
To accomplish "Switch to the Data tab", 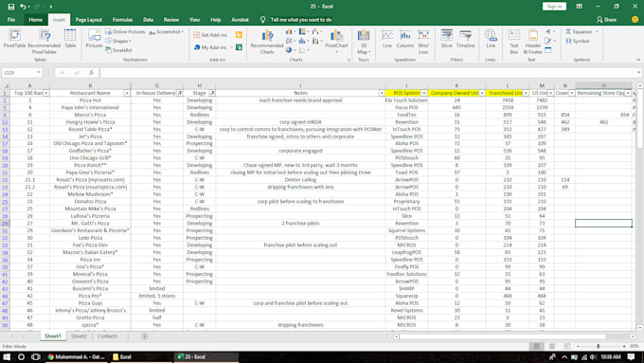I will tap(149, 20).
